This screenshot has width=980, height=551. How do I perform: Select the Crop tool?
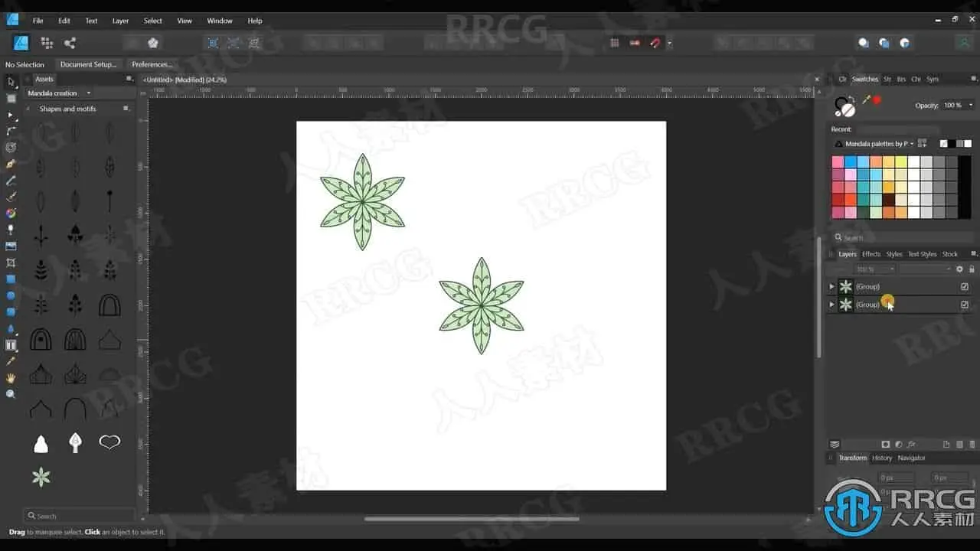[x=11, y=262]
